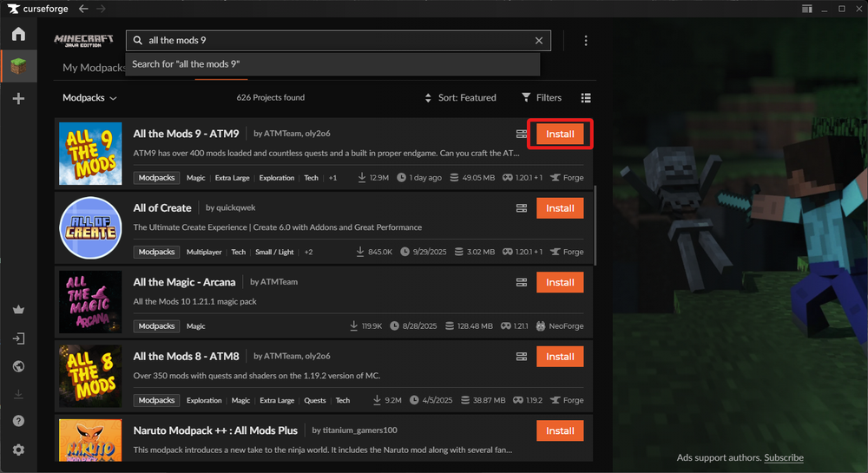The image size is (868, 473).
Task: Clear the search text with X icon
Action: 539,41
